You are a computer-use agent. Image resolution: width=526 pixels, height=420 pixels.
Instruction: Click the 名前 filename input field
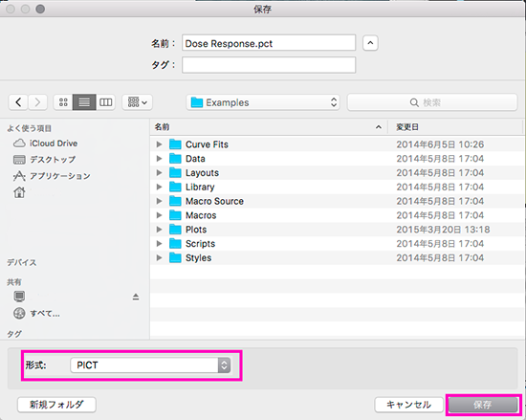click(269, 43)
